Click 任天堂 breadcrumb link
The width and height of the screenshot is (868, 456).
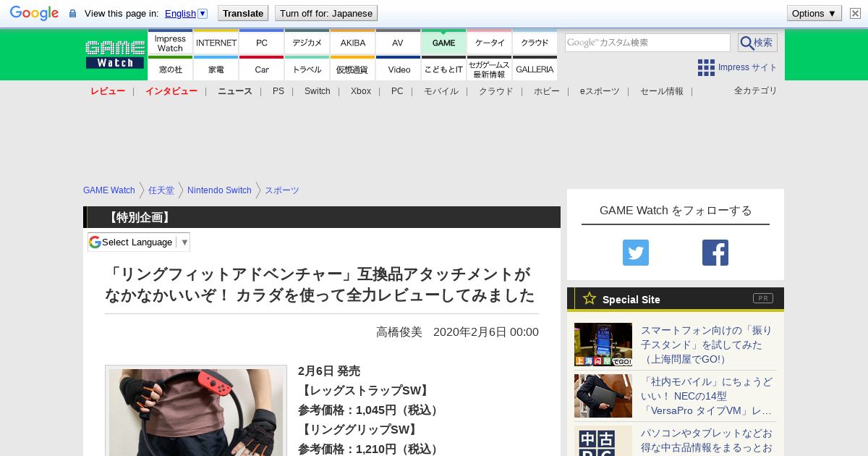[161, 190]
